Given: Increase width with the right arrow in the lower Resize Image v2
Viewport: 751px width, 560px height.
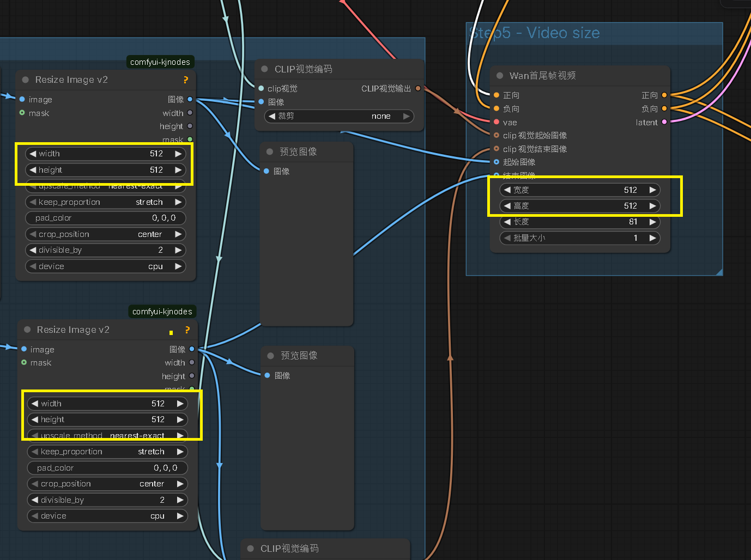Looking at the screenshot, I should [180, 404].
